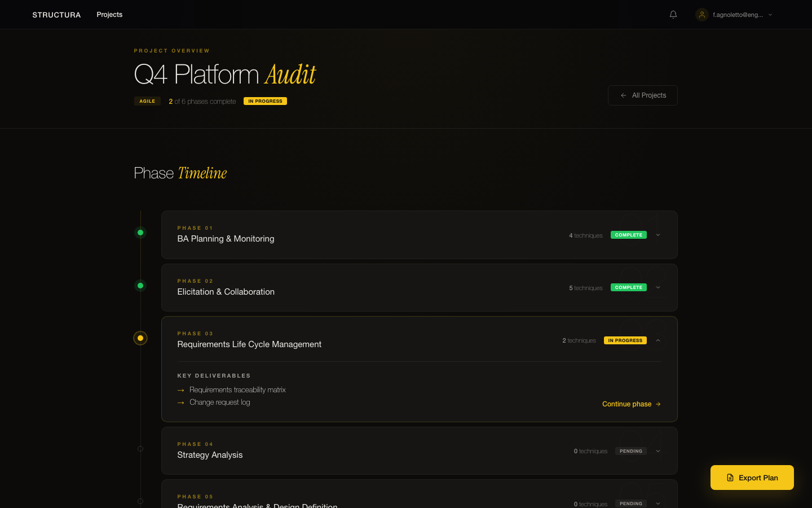Viewport: 812px width, 508px height.
Task: Expand Phase 04 Strategy Analysis chevron
Action: 658,451
